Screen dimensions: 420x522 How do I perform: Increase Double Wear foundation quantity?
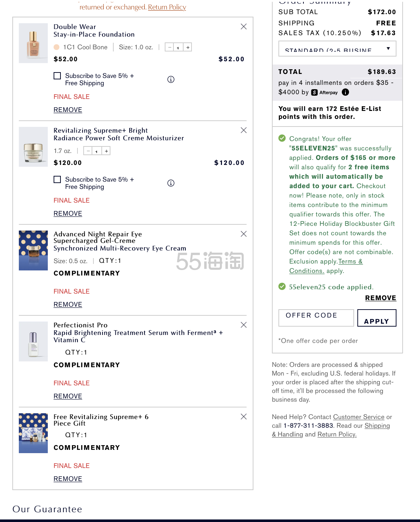tap(188, 47)
